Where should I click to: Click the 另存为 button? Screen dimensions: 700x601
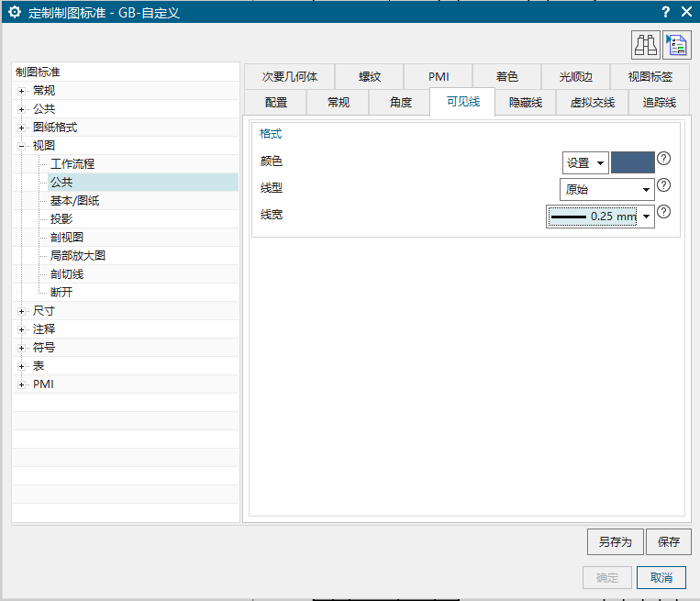pos(616,541)
